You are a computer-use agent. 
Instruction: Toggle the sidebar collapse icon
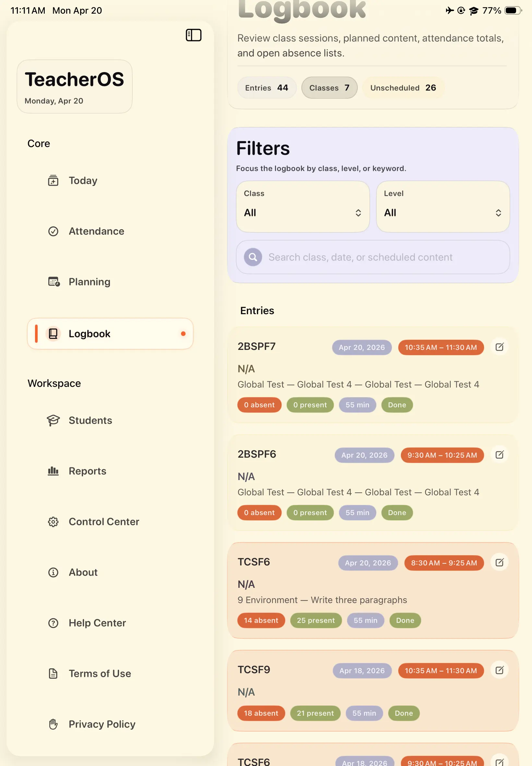click(x=193, y=35)
